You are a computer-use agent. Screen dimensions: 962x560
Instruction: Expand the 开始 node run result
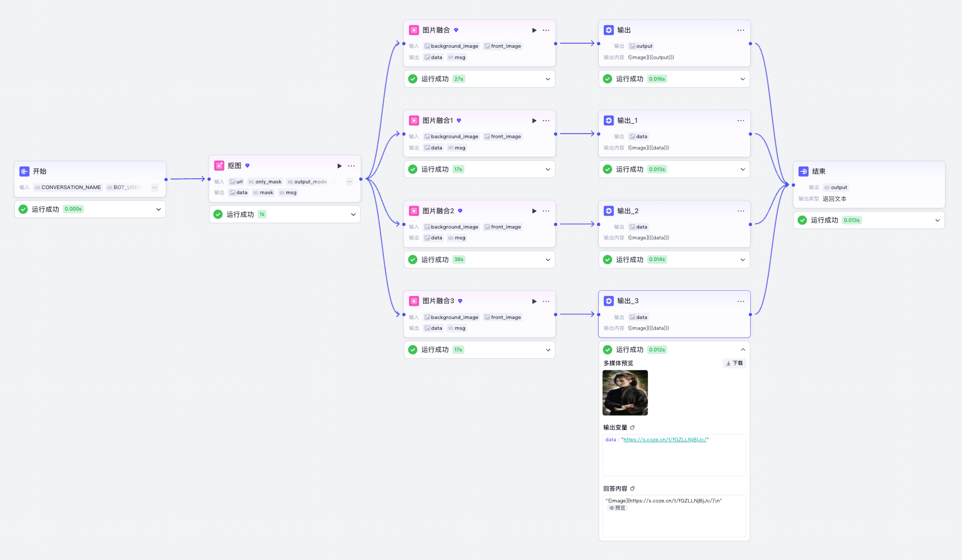click(x=158, y=210)
